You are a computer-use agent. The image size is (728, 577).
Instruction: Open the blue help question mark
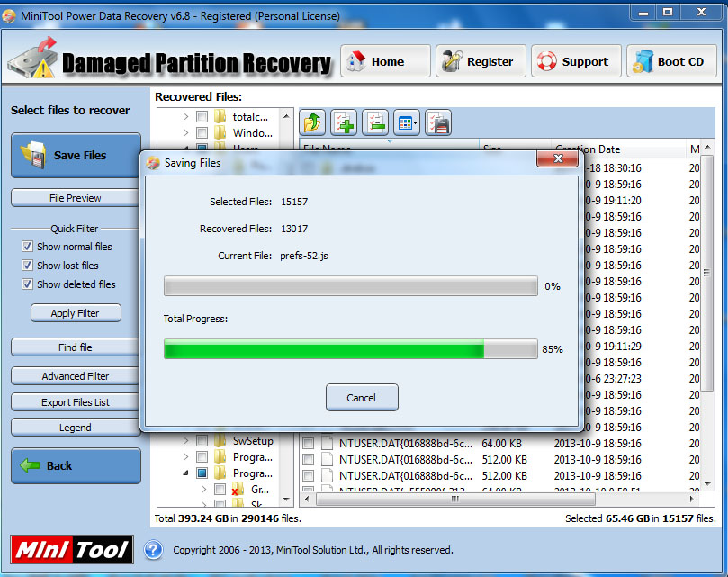tap(153, 550)
